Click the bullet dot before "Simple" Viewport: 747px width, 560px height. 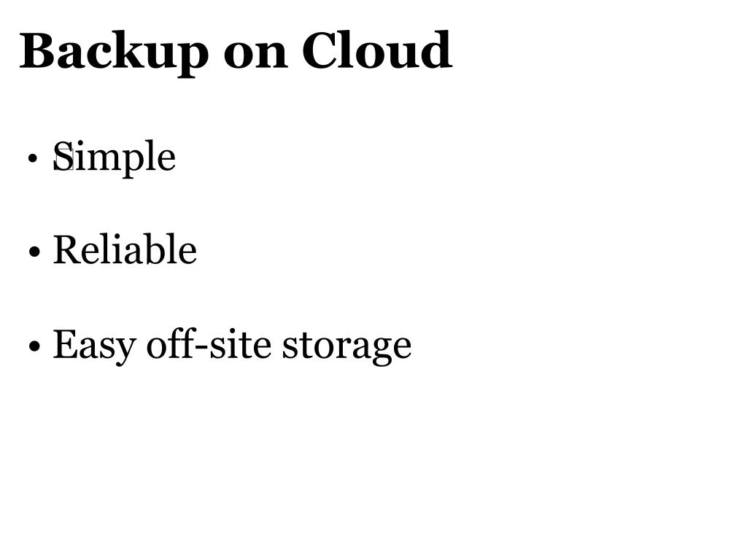[x=33, y=158]
